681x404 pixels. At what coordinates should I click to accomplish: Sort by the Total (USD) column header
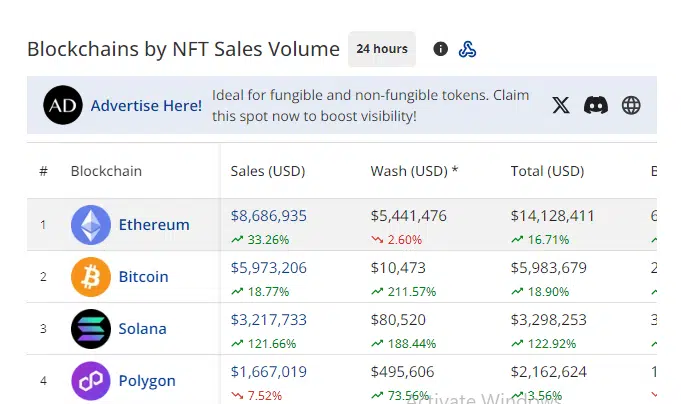click(547, 171)
